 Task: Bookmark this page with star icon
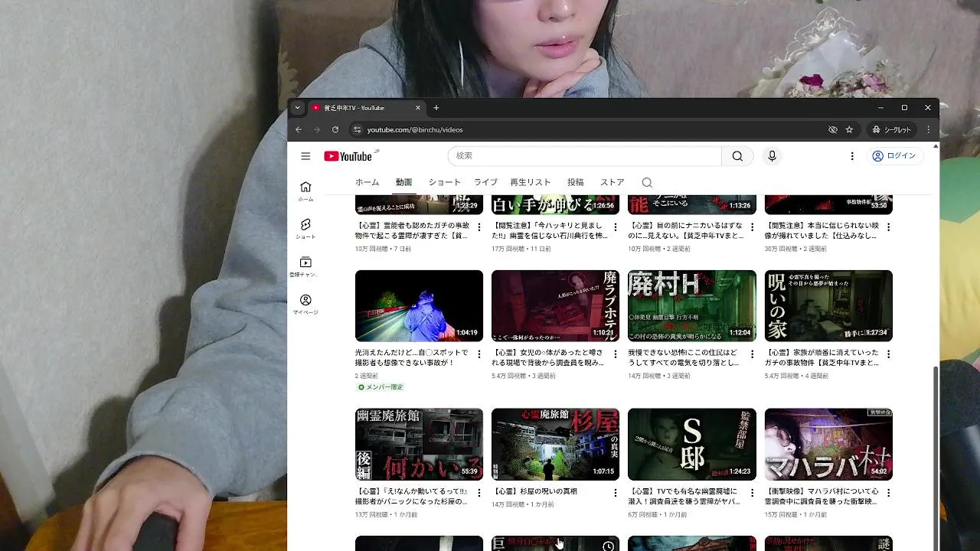[x=849, y=129]
